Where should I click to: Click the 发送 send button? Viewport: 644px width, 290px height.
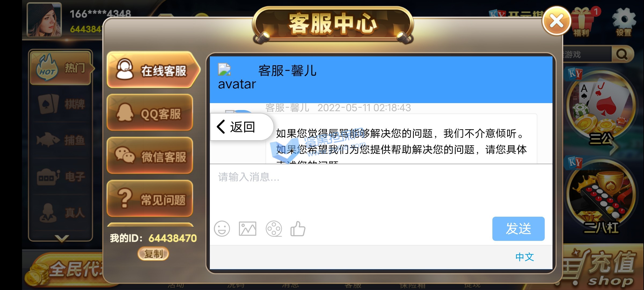tap(518, 229)
